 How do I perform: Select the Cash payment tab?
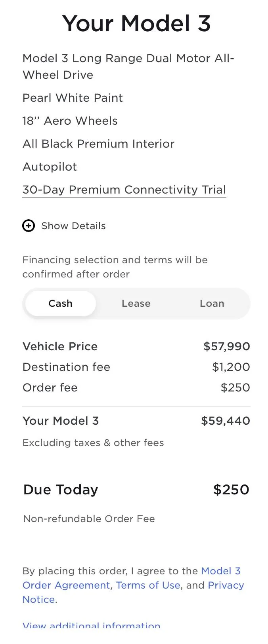(61, 304)
